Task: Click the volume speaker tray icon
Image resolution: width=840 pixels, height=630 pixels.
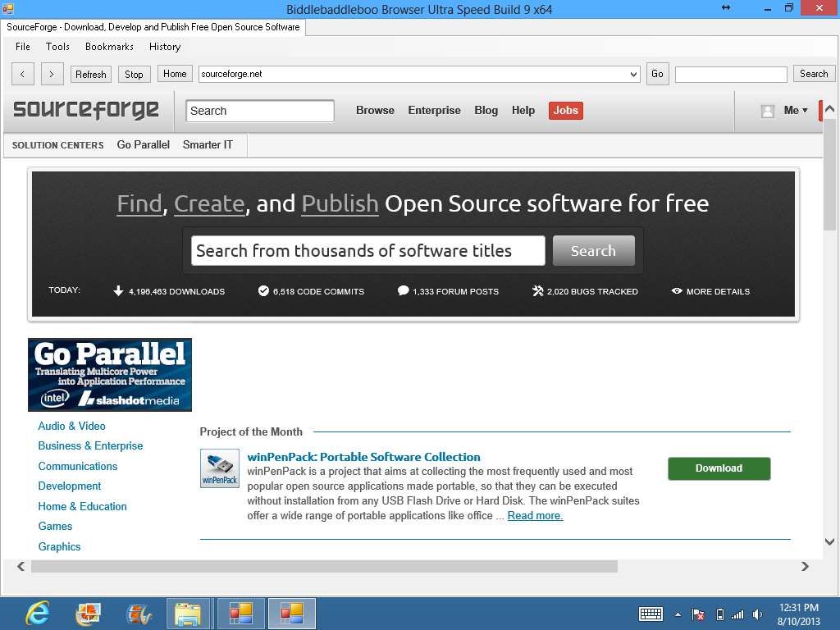Action: 757,614
